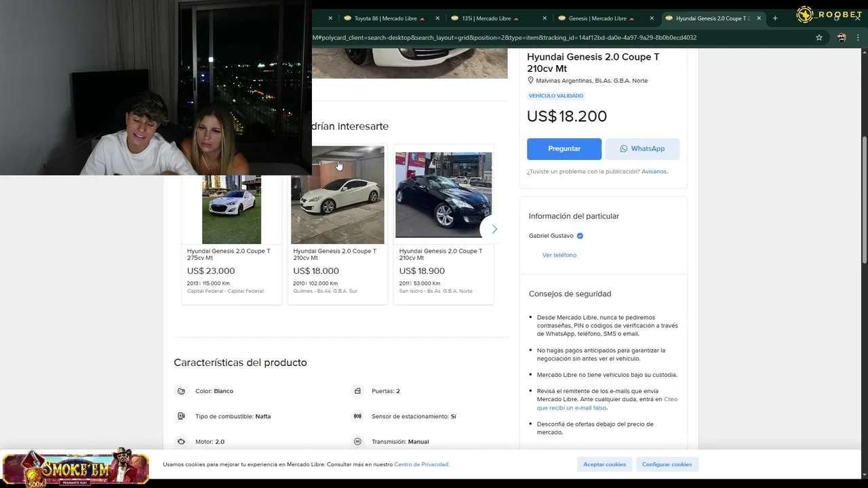The width and height of the screenshot is (868, 488).
Task: Click the transmission icon next to Transmisión: Manual
Action: click(x=357, y=441)
